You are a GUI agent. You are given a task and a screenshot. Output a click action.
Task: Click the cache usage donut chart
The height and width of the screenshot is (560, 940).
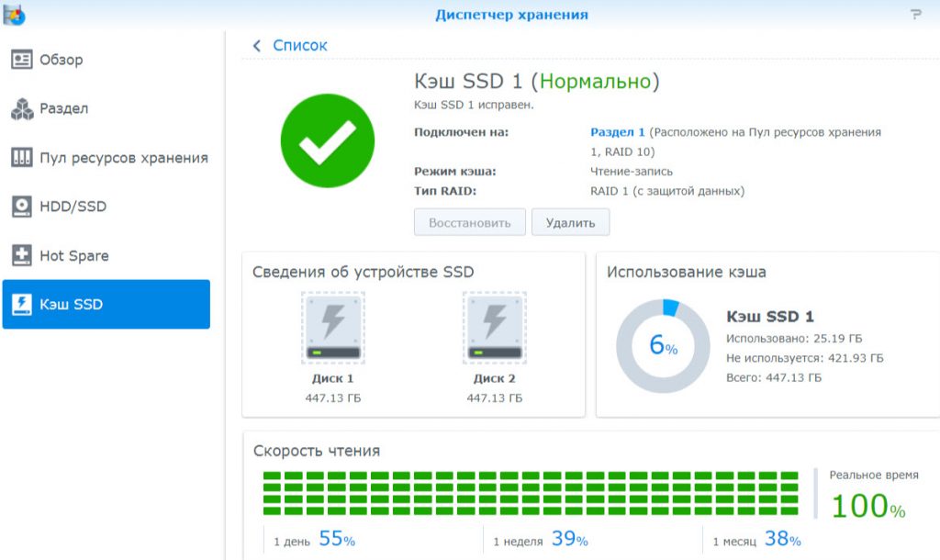click(x=663, y=347)
